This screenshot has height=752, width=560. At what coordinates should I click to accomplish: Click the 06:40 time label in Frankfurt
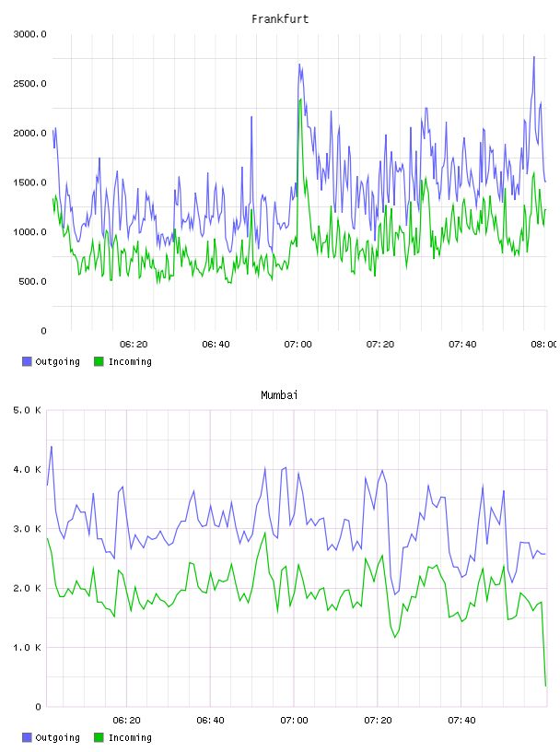point(216,345)
